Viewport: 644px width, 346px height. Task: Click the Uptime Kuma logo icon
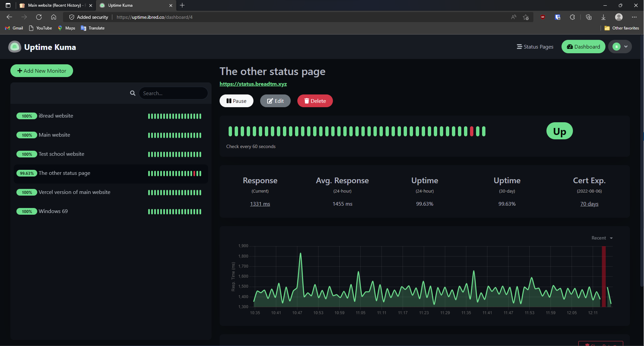(15, 47)
